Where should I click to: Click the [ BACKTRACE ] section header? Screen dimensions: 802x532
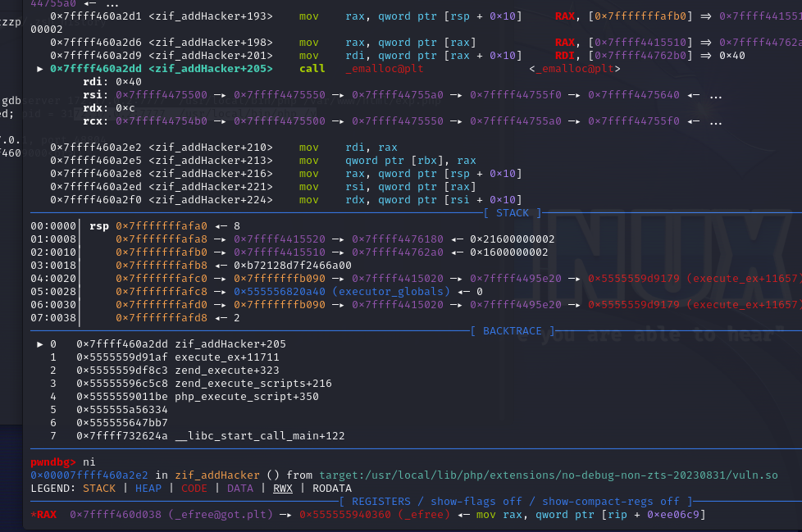(513, 331)
